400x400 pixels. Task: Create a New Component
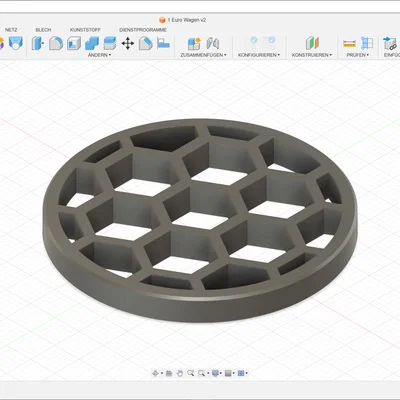coord(194,43)
